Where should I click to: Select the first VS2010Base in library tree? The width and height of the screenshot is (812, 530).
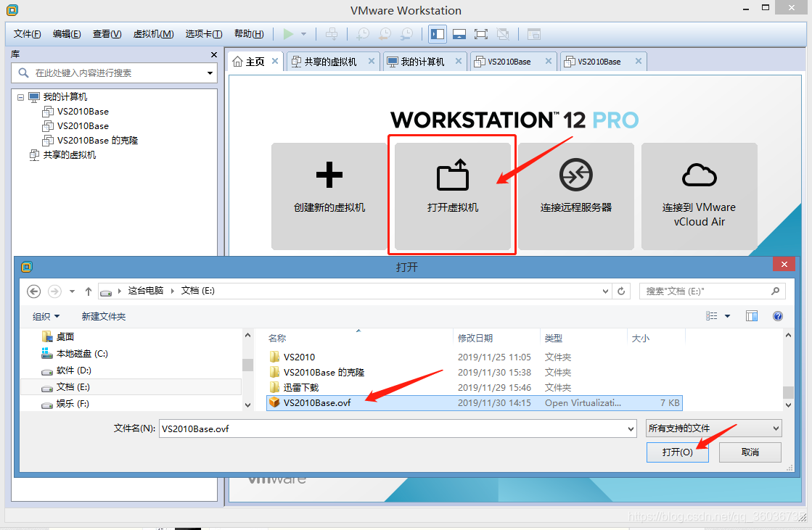tap(83, 111)
